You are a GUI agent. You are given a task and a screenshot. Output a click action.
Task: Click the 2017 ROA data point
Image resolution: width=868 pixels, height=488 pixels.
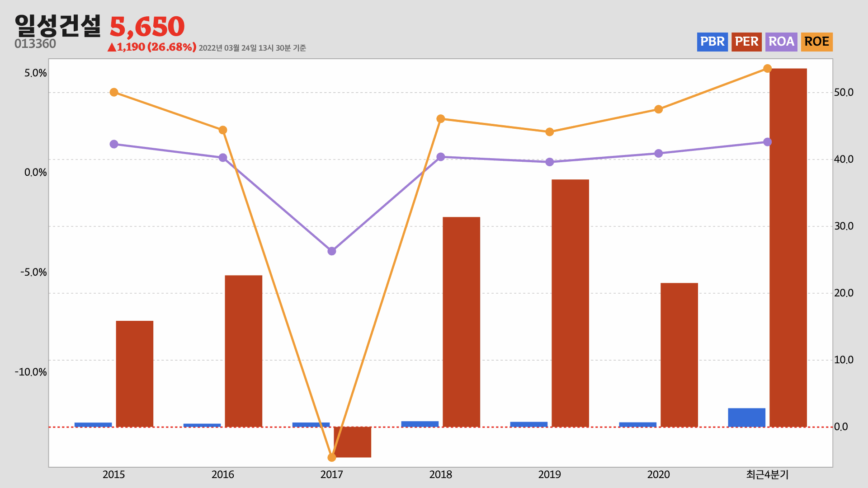click(332, 251)
